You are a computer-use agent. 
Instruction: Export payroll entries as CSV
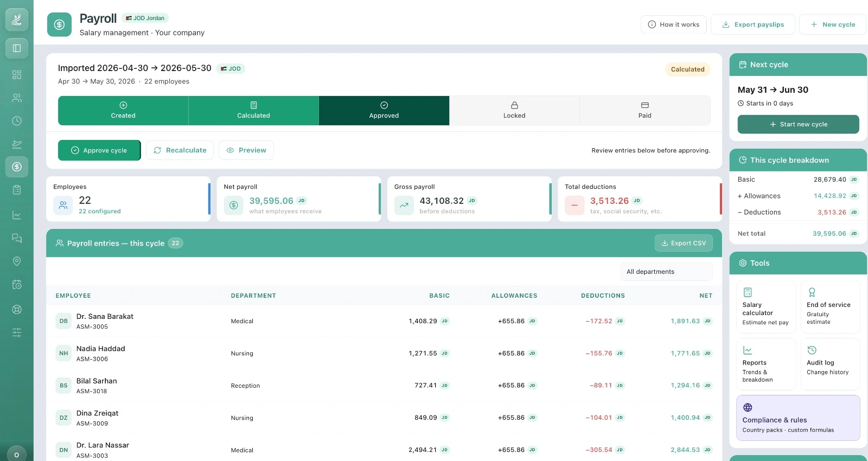click(684, 243)
